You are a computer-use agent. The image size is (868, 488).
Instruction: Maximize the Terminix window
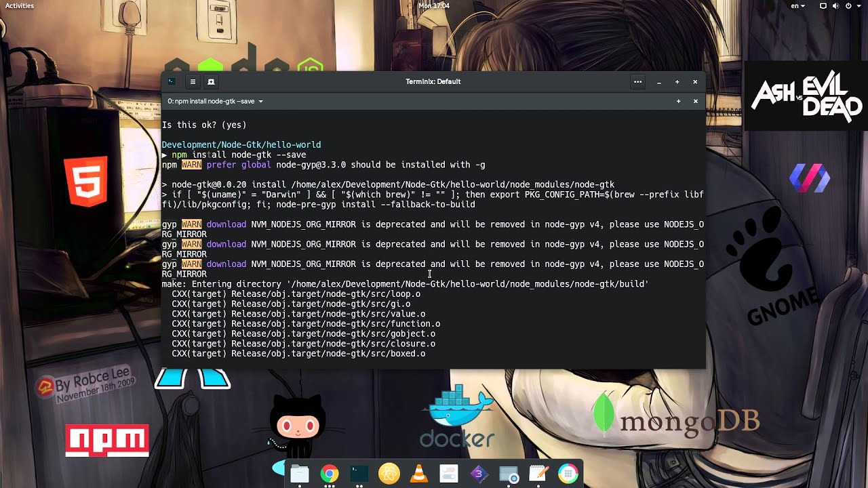point(677,82)
